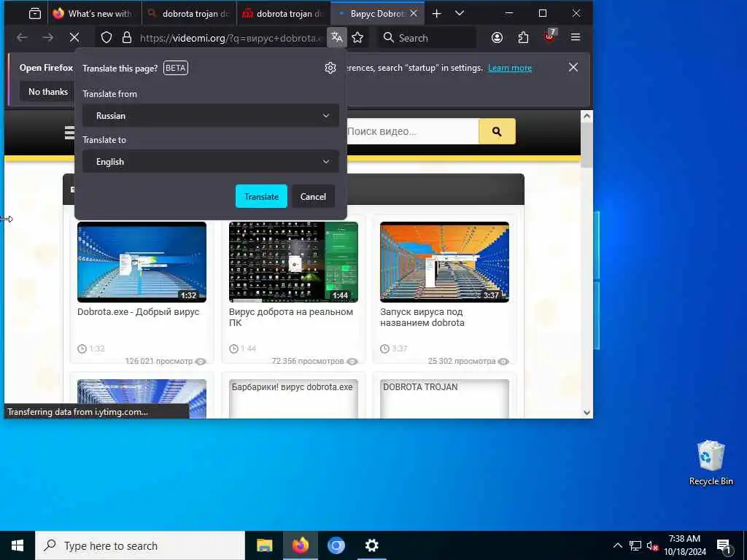
Task: Expand the Translate to English dropdown
Action: coord(211,162)
